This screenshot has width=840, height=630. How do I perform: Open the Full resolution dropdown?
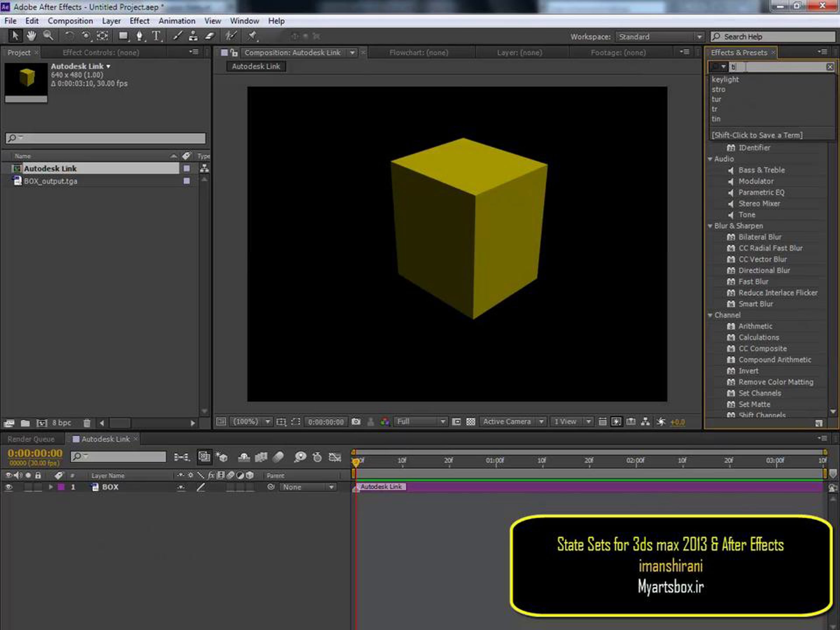[421, 421]
